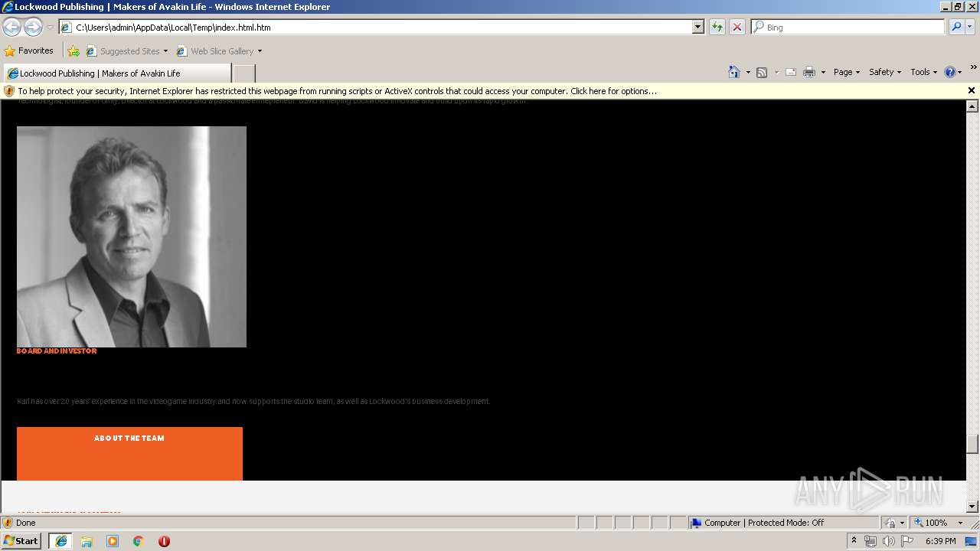The width and height of the screenshot is (980, 551).
Task: Click Karl's experience description paragraph
Action: pyautogui.click(x=253, y=401)
